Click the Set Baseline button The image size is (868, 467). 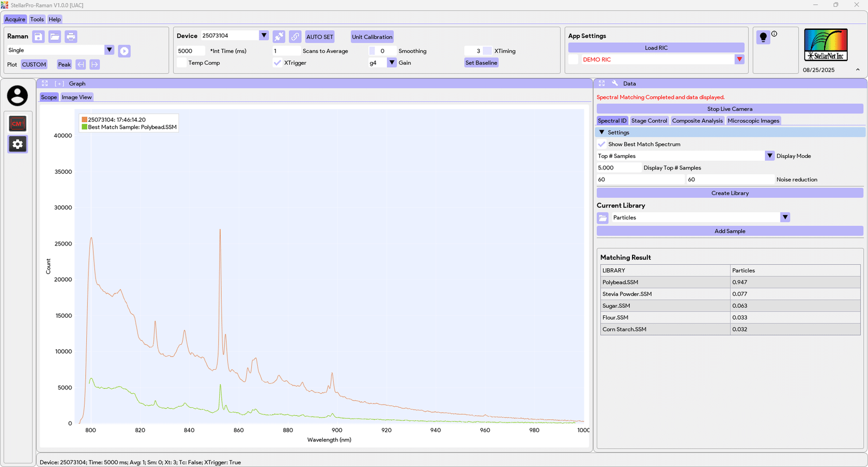[481, 63]
